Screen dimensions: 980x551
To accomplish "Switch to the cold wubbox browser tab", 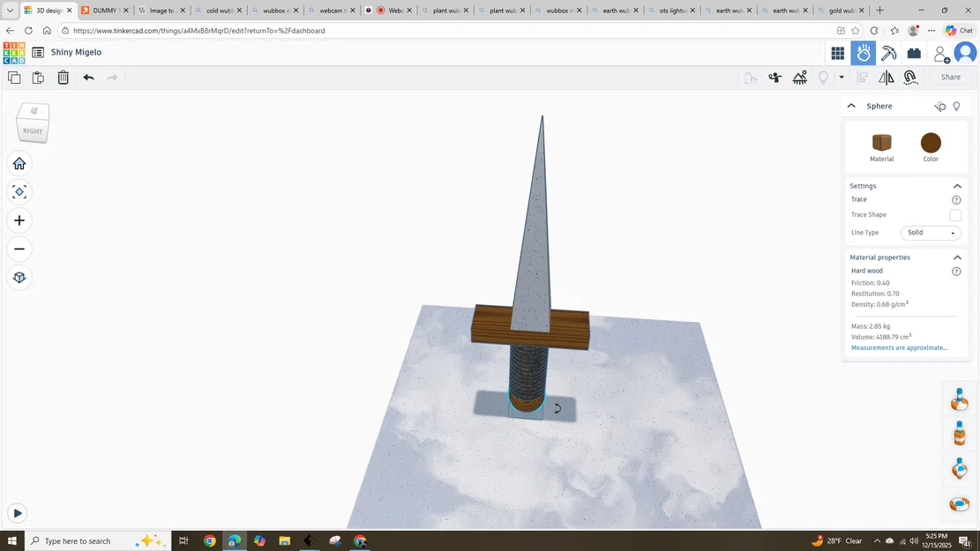I will 217,11.
